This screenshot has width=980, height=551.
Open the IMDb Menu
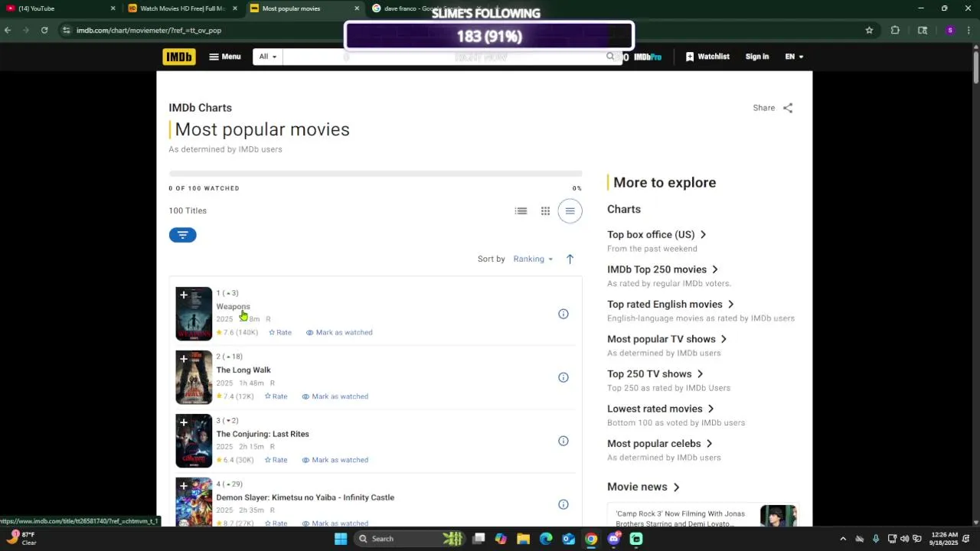(x=225, y=57)
